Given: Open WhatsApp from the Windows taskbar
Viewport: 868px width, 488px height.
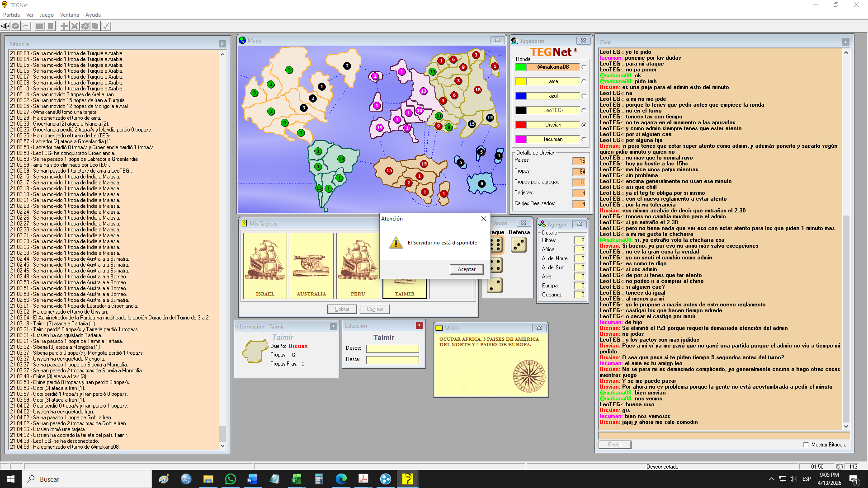Looking at the screenshot, I should tap(230, 479).
